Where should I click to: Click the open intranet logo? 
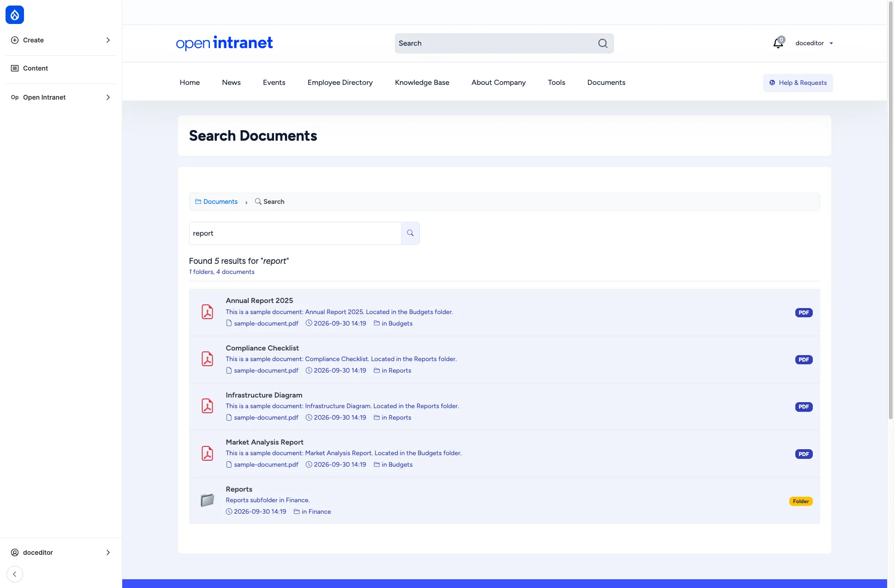point(224,43)
